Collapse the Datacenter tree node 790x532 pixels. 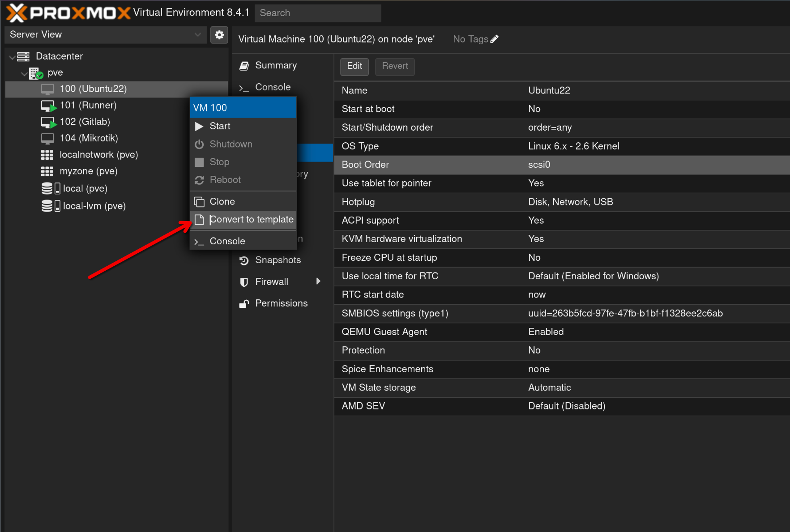click(x=12, y=57)
